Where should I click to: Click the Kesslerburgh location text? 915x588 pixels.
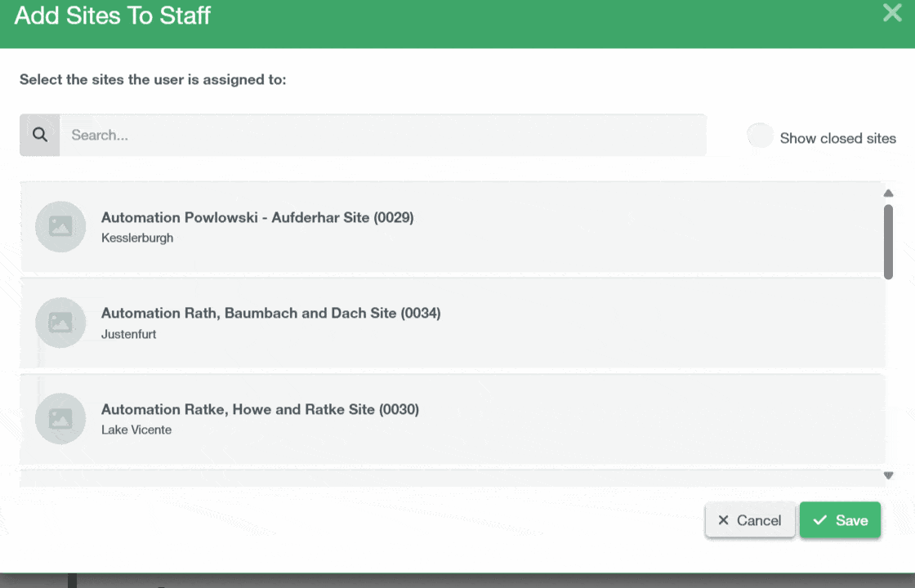pyautogui.click(x=137, y=238)
